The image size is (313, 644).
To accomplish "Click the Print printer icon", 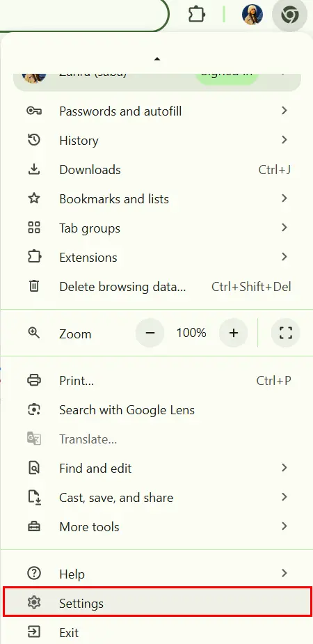I will click(x=33, y=380).
